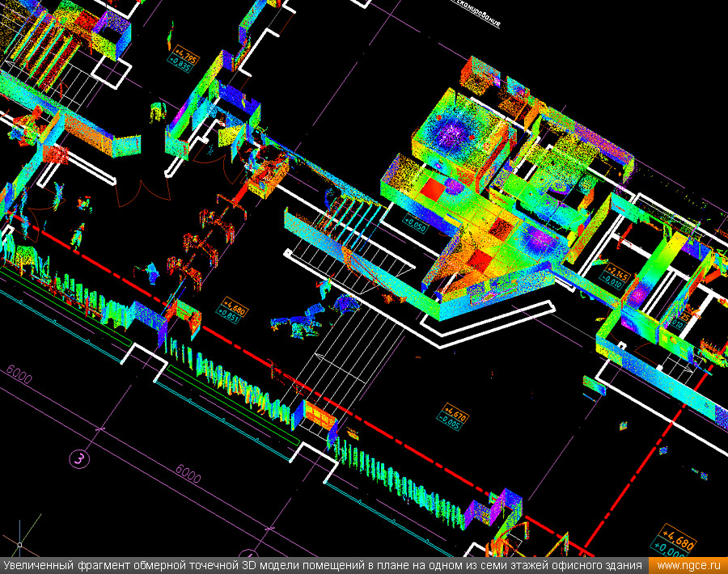Click the image caption text at bottom
This screenshot has width=728, height=574.
324,565
